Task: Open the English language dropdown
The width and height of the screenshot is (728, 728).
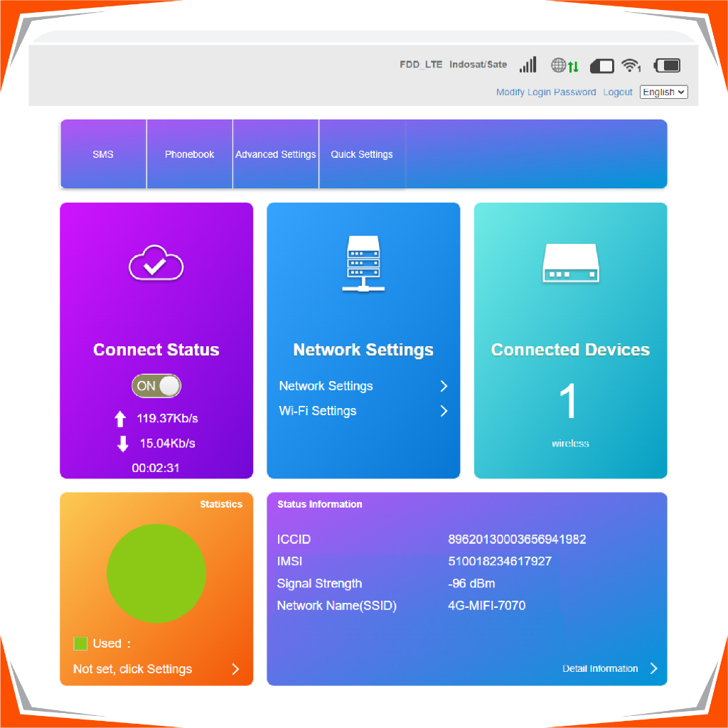Action: tap(663, 92)
